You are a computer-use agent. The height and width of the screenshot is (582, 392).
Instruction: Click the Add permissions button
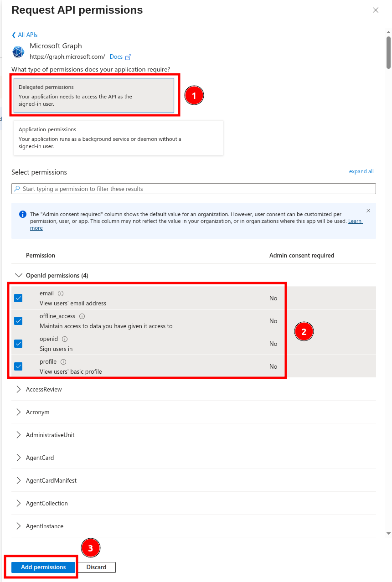(43, 567)
